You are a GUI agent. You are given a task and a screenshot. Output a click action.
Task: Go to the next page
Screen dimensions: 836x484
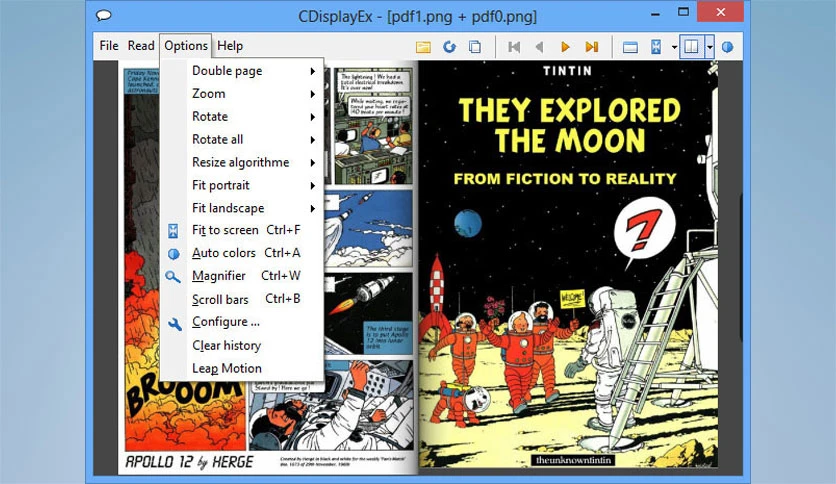tap(565, 47)
